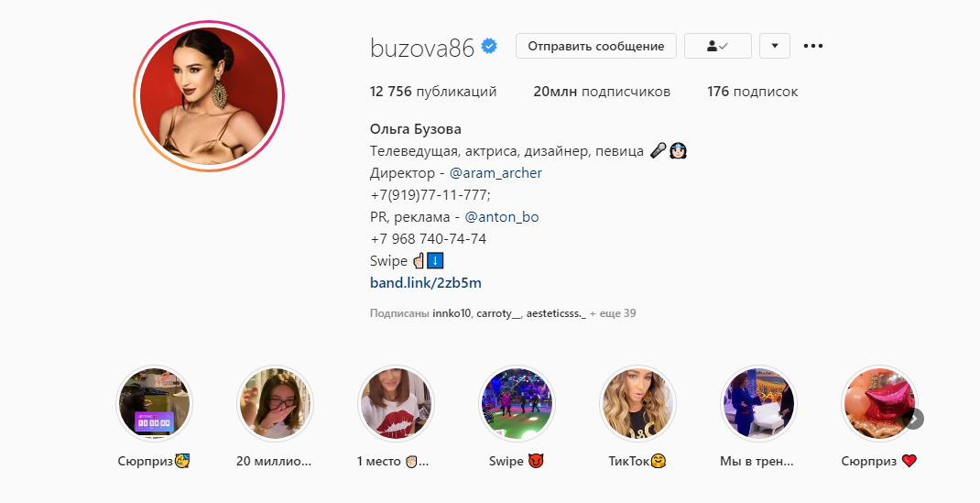View the 'еще 39' mutual followers
Image resolution: width=980 pixels, height=503 pixels.
(x=613, y=313)
